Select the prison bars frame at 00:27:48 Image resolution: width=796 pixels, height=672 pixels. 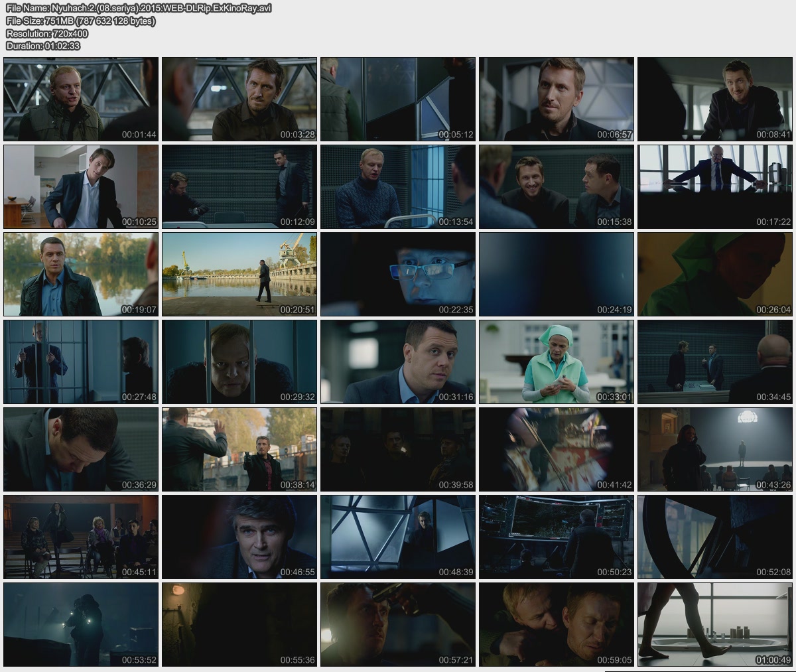pyautogui.click(x=81, y=362)
